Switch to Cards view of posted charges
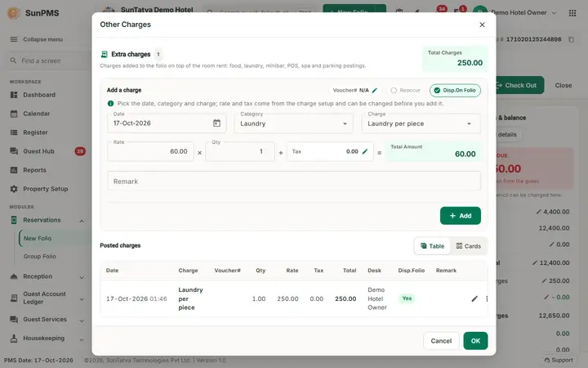 pos(469,246)
